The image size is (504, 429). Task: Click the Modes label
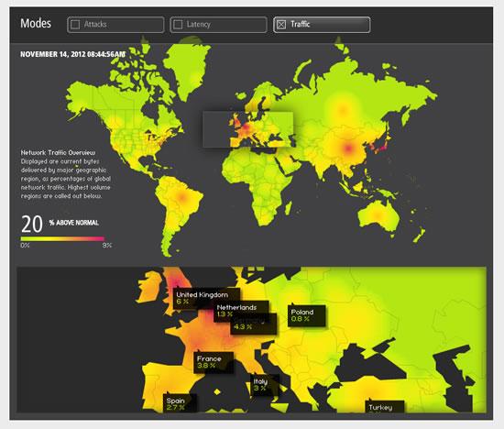tap(36, 24)
